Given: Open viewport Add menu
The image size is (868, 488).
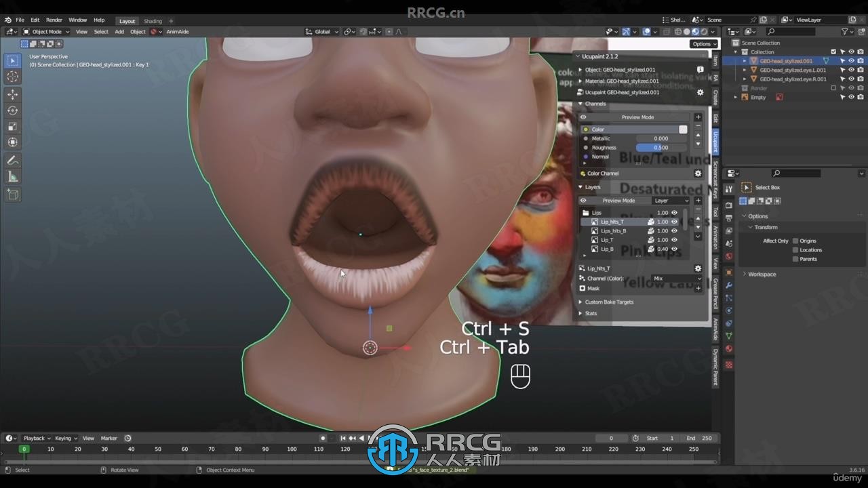Looking at the screenshot, I should 119,32.
